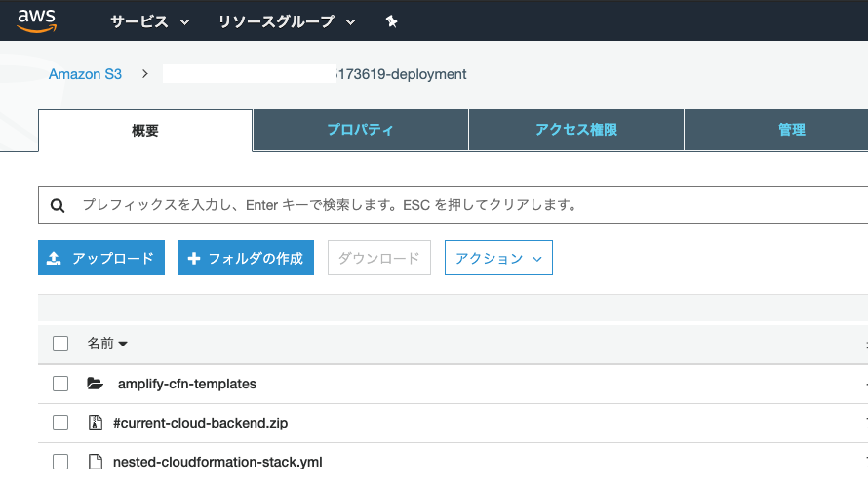This screenshot has height=489, width=868.
Task: Switch to the 概要 tab
Action: [145, 131]
